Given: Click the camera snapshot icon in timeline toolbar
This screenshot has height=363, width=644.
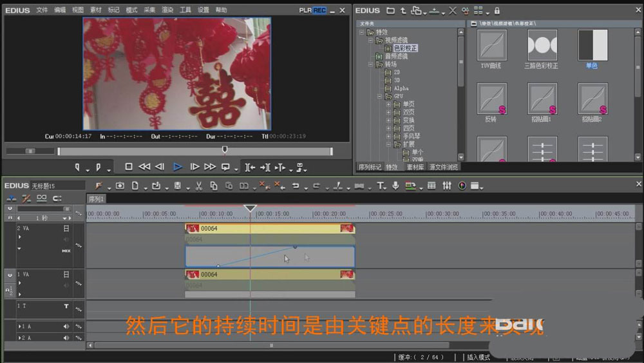Looking at the screenshot, I should point(120,186).
